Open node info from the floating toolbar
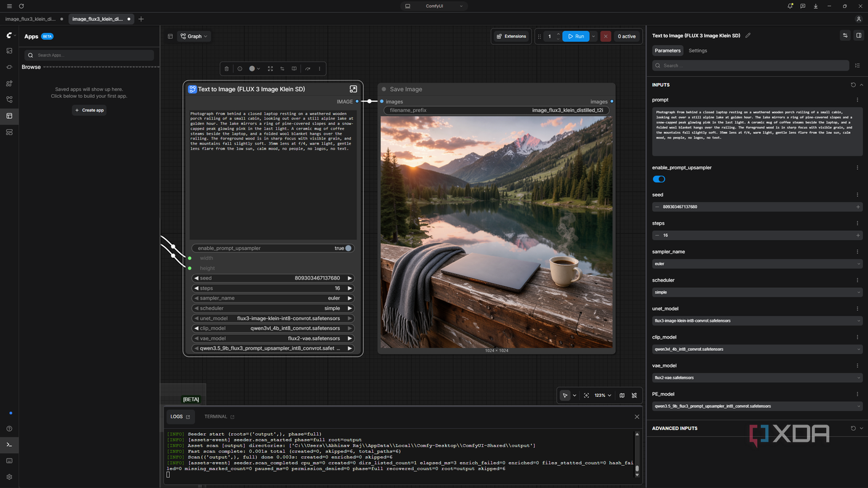868x488 pixels. coord(240,69)
